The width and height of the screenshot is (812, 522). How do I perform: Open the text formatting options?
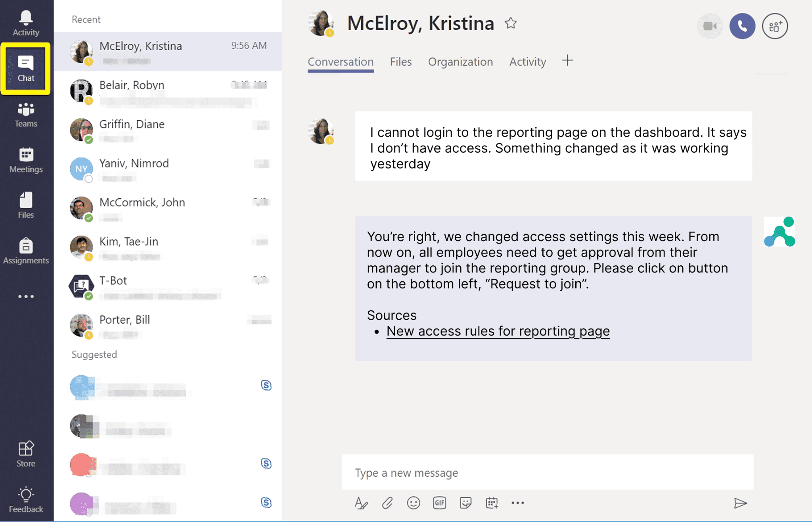pyautogui.click(x=361, y=503)
